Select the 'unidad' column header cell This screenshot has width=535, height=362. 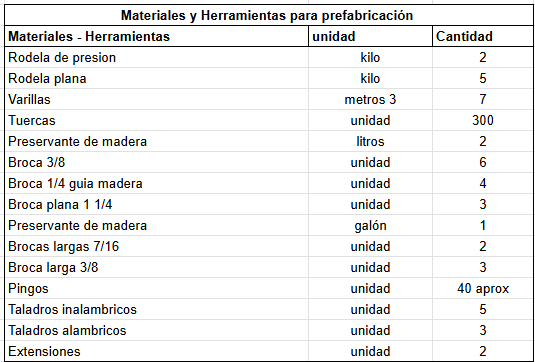(x=370, y=36)
